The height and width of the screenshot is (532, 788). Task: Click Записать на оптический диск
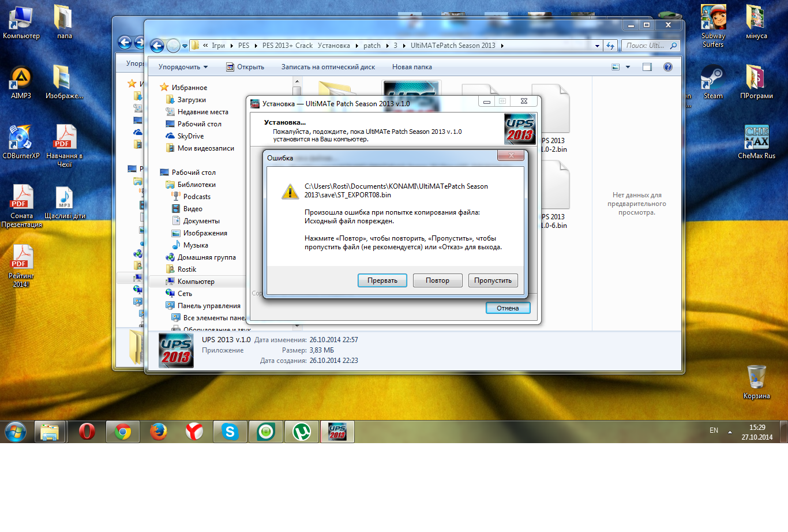point(328,67)
